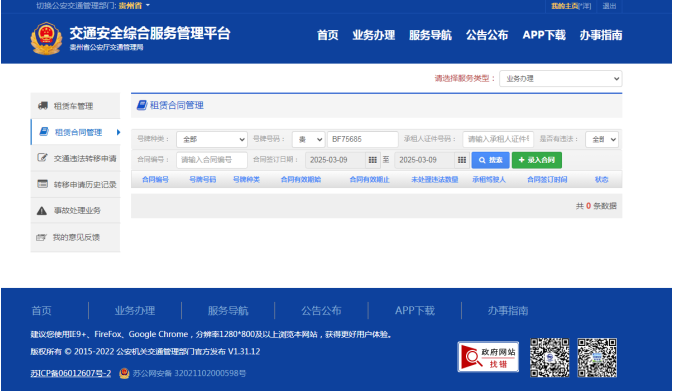This screenshot has width=674, height=391.
Task: Click 公告公布 in the footer links
Action: [321, 311]
